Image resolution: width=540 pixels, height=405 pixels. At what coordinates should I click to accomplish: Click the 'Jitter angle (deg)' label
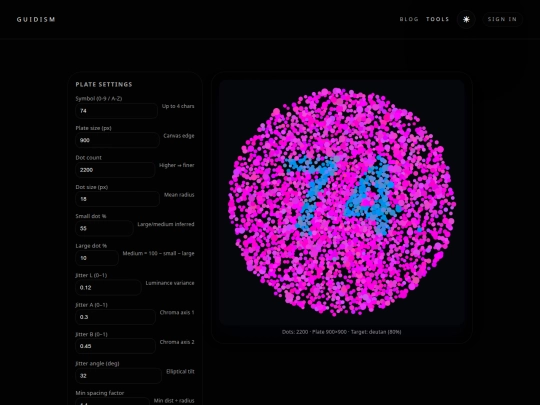pos(97,364)
